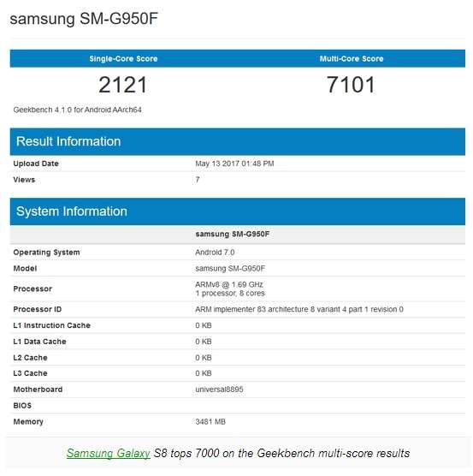The width and height of the screenshot is (473, 476).
Task: Select the ARMv8 @ 1.69 GHz processor text
Action: pyautogui.click(x=229, y=285)
